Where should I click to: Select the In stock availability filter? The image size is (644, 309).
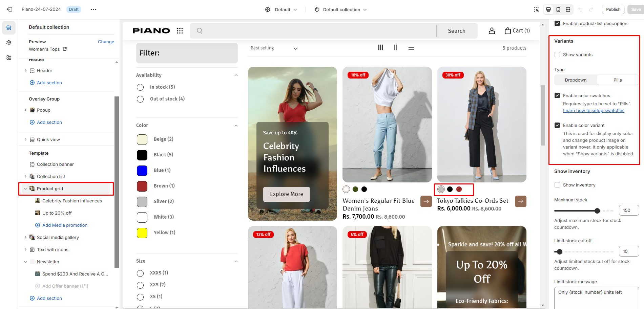[x=140, y=87]
